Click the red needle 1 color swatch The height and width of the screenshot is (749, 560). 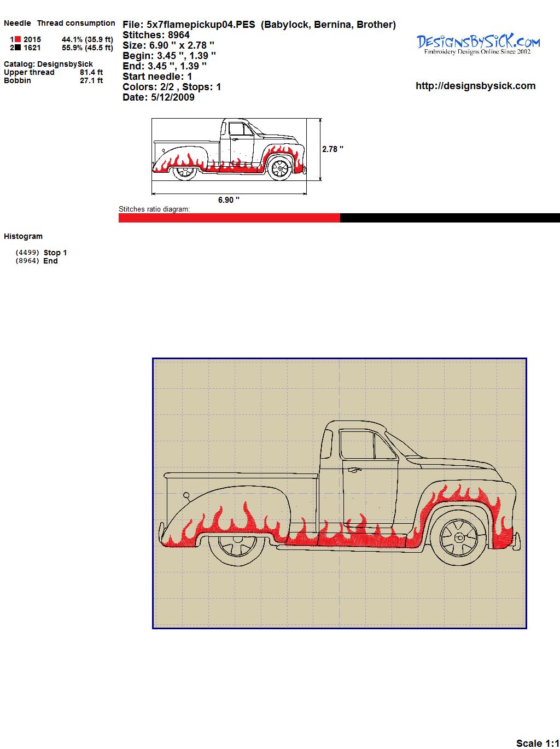pos(18,39)
